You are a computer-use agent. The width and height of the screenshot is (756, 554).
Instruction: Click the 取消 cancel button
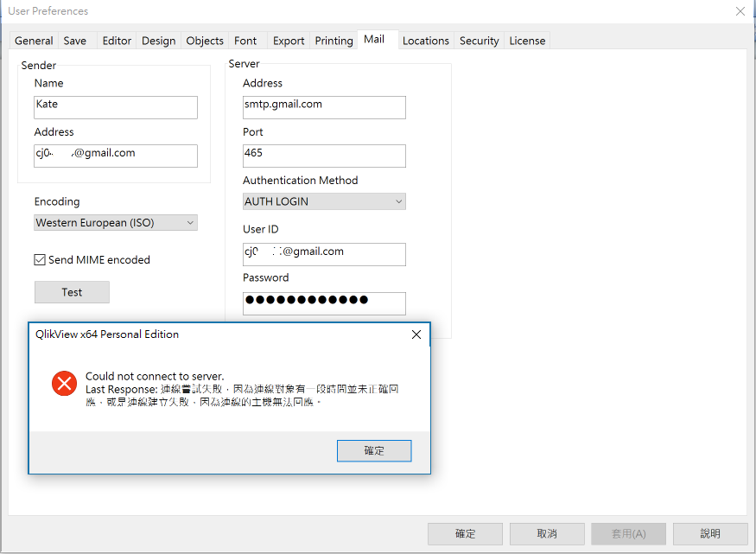(546, 533)
